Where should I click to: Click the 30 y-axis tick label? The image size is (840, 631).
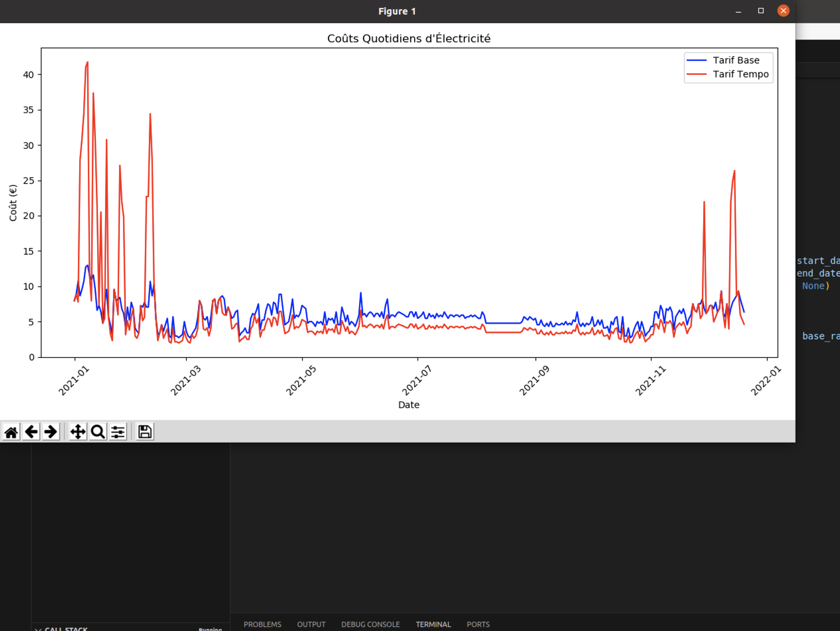28,146
